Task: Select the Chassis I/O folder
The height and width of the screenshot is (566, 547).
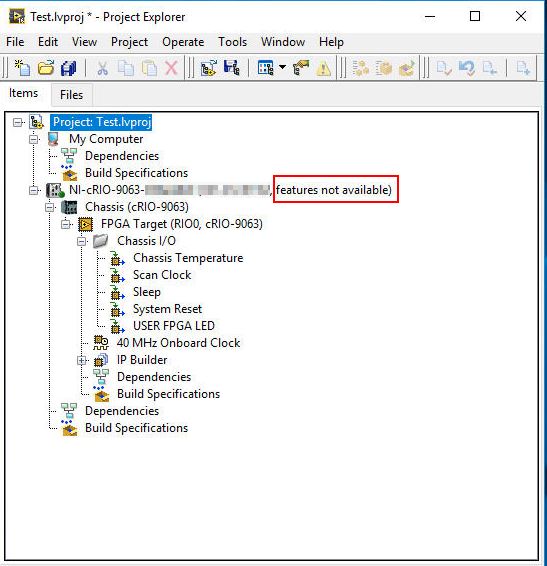Action: (x=146, y=241)
